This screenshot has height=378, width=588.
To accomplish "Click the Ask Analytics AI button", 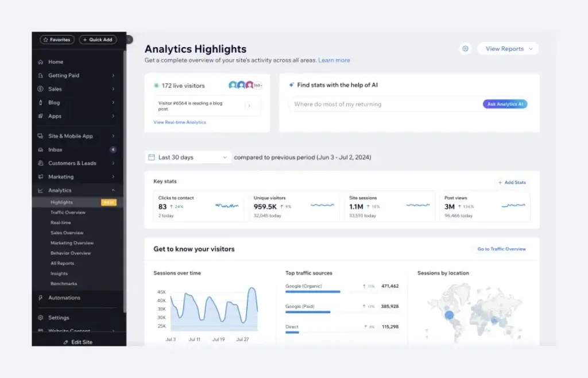I will 505,104.
